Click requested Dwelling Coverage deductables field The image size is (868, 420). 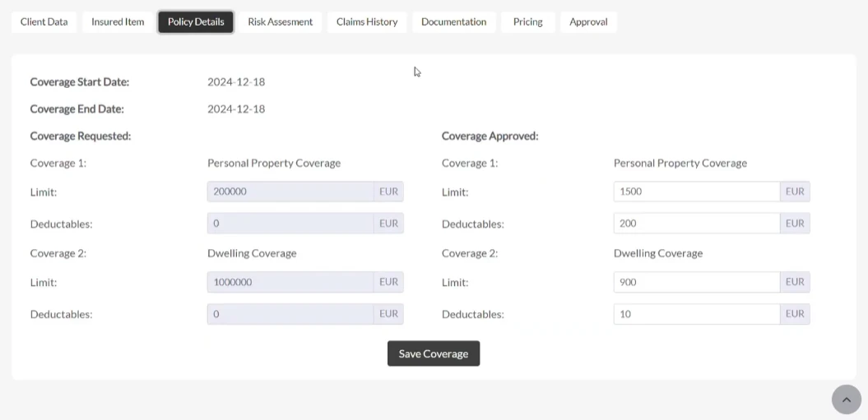click(290, 314)
